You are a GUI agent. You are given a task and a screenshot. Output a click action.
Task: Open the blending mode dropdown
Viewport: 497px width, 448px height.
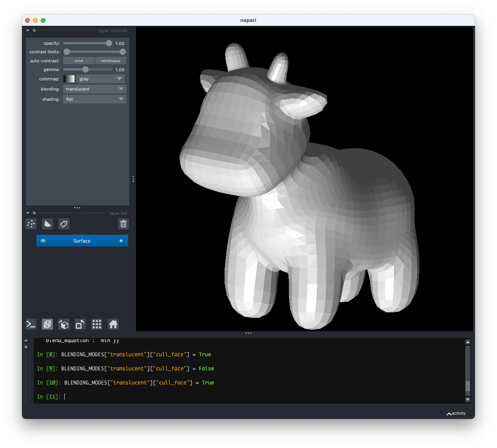94,89
